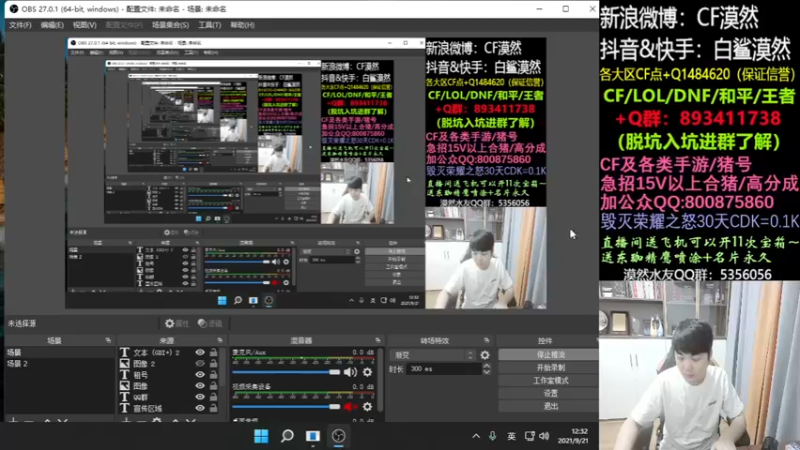
Task: Enable 工作室模式 studio mode
Action: [x=550, y=381]
